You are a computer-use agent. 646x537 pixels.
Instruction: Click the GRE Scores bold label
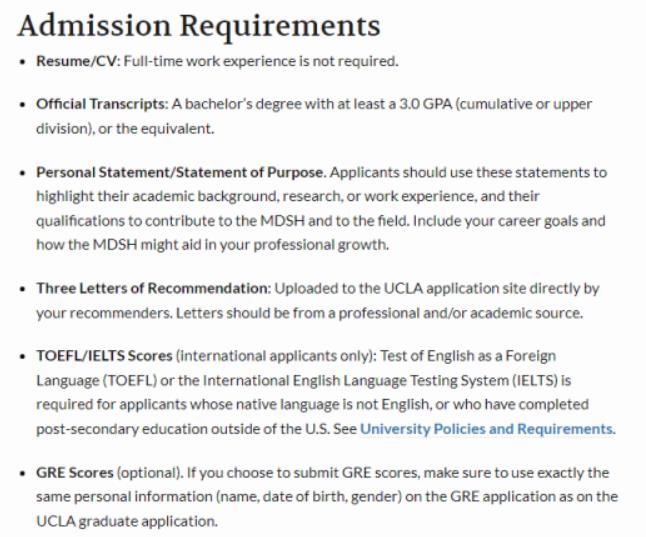tap(75, 472)
